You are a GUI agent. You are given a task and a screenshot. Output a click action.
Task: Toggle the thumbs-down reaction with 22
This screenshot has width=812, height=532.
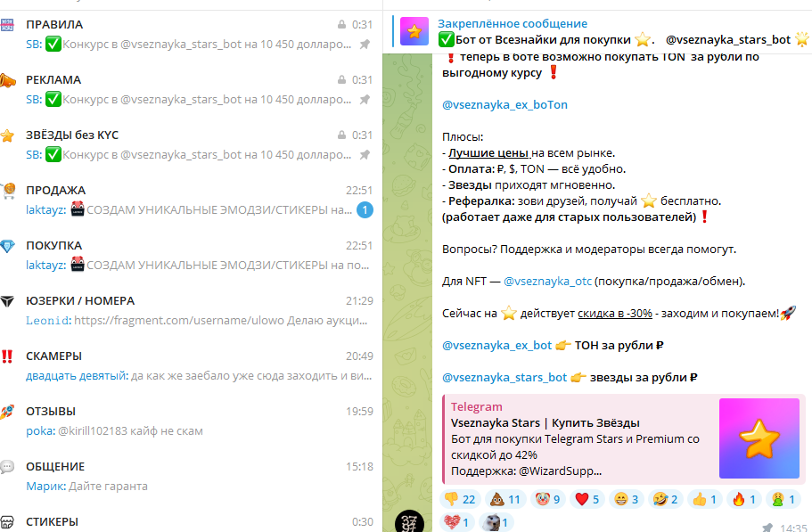tap(461, 499)
